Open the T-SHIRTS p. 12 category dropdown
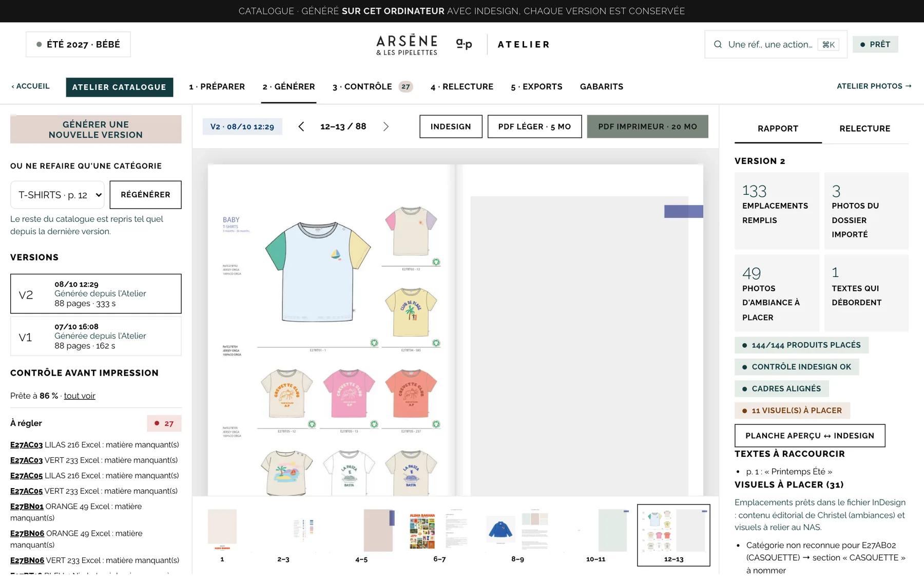 (57, 195)
